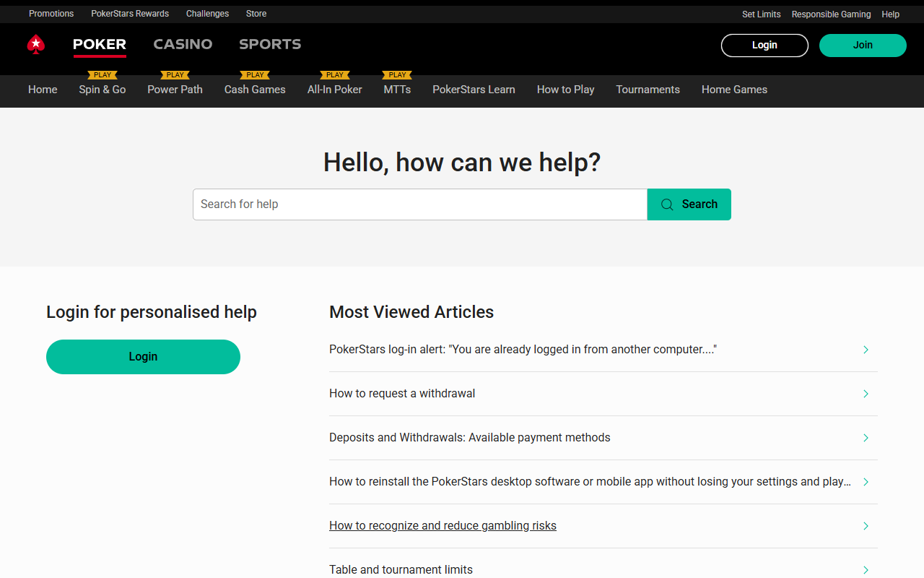924x578 pixels.
Task: Open PokerStars Learn menu item
Action: click(x=474, y=90)
